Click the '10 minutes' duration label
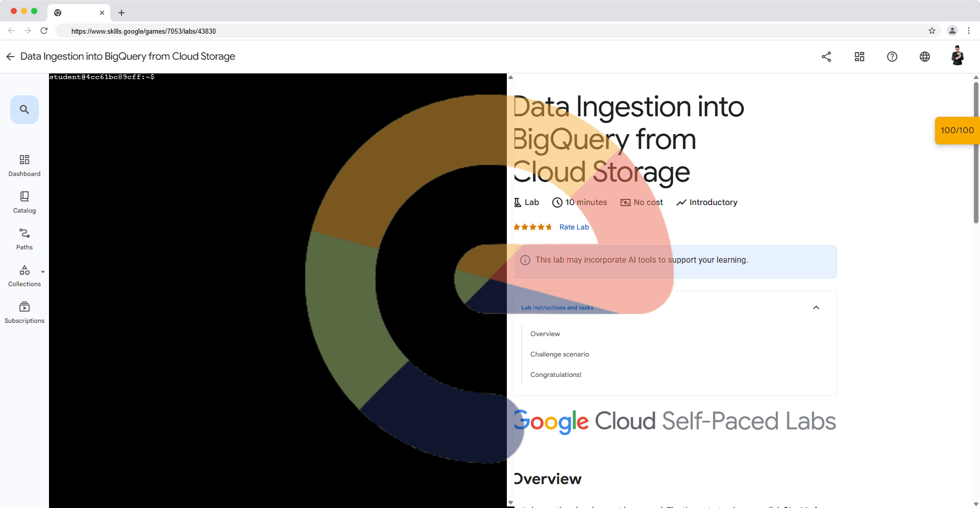The width and height of the screenshot is (980, 508). 580,202
